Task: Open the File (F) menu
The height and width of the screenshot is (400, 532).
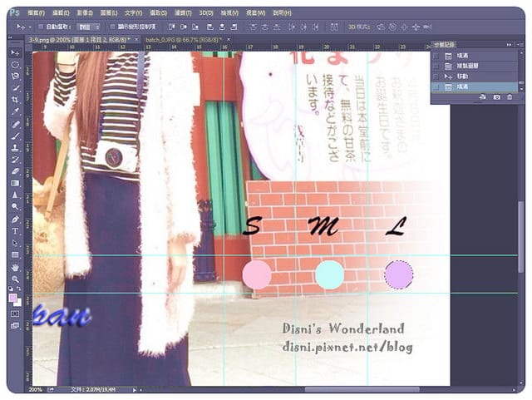Action: pos(36,13)
